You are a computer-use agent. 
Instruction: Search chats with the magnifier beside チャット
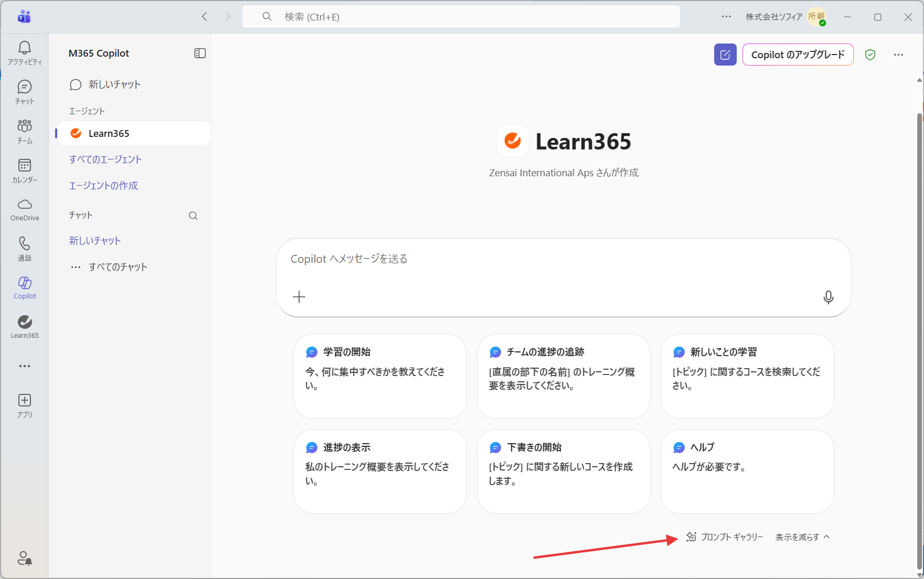(x=193, y=216)
